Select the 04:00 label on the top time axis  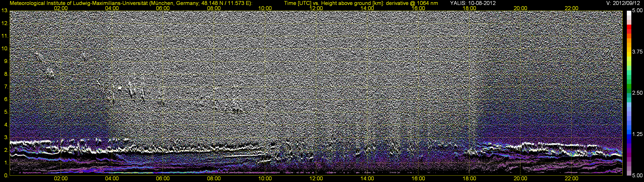pyautogui.click(x=112, y=8)
